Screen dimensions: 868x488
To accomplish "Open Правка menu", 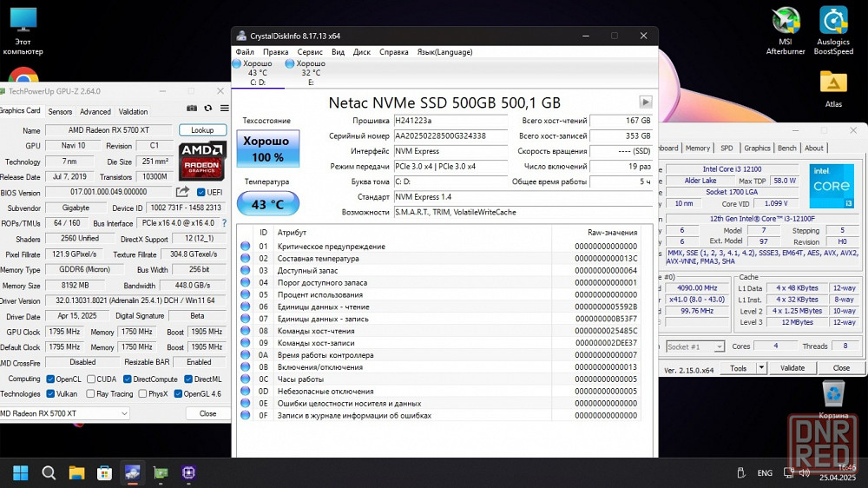I will [276, 52].
